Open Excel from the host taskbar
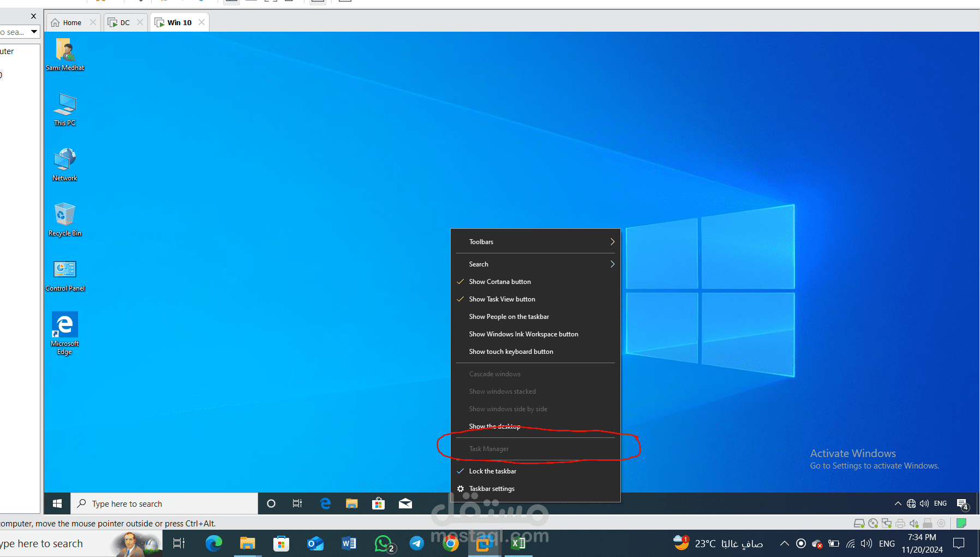 (518, 543)
